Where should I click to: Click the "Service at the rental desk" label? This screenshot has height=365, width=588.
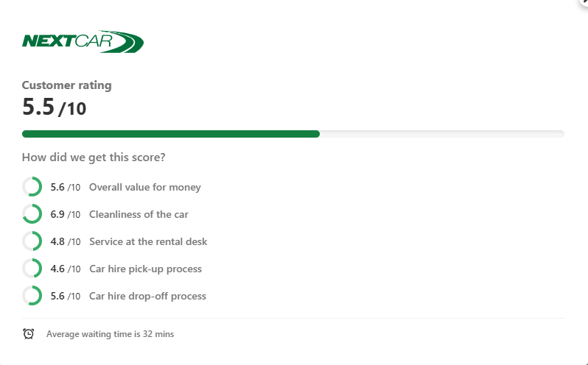[x=148, y=241]
